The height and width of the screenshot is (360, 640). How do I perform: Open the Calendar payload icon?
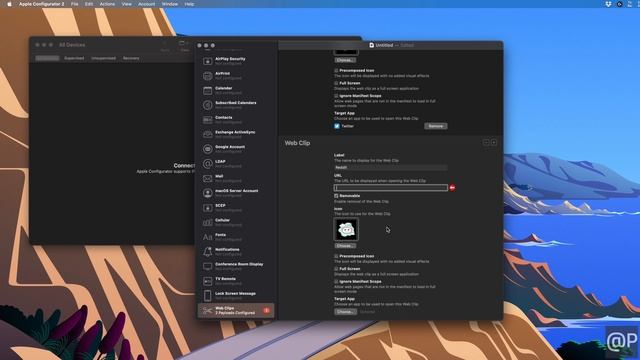pyautogui.click(x=207, y=91)
